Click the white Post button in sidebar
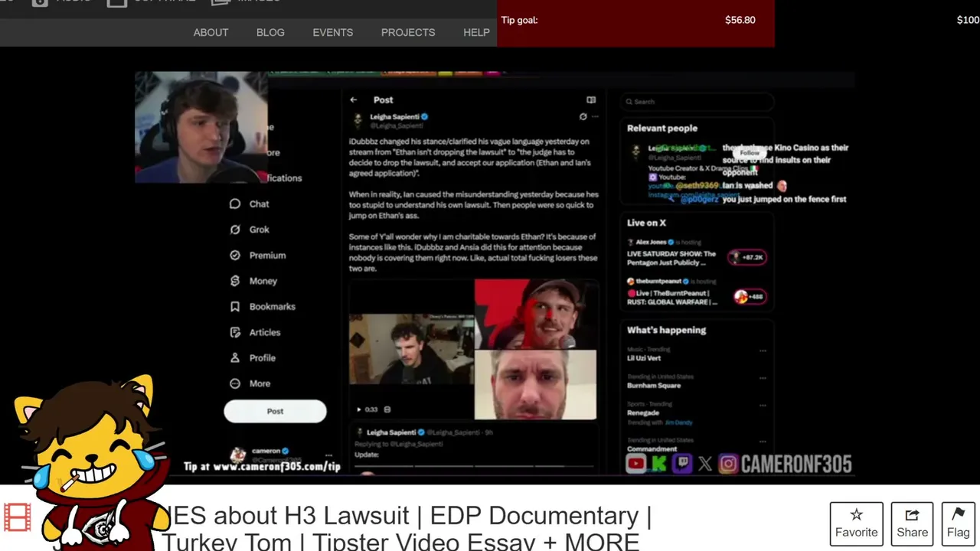The image size is (980, 551). tap(275, 411)
